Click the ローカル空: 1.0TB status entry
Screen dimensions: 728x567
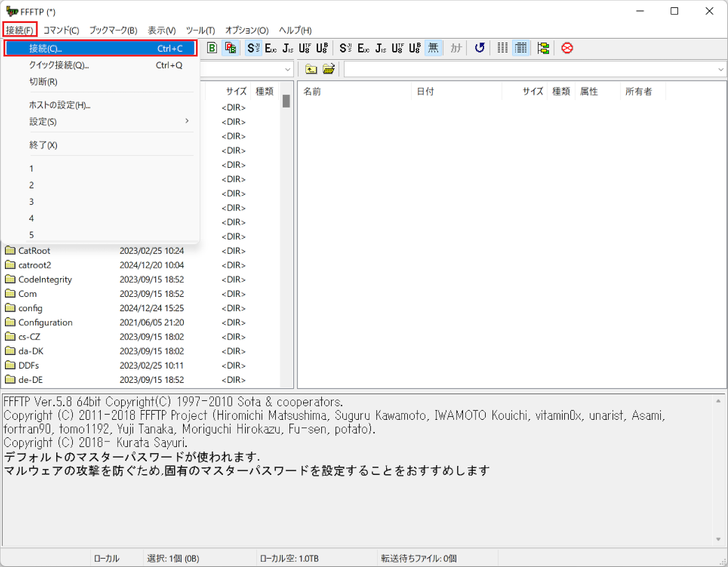coord(289,558)
